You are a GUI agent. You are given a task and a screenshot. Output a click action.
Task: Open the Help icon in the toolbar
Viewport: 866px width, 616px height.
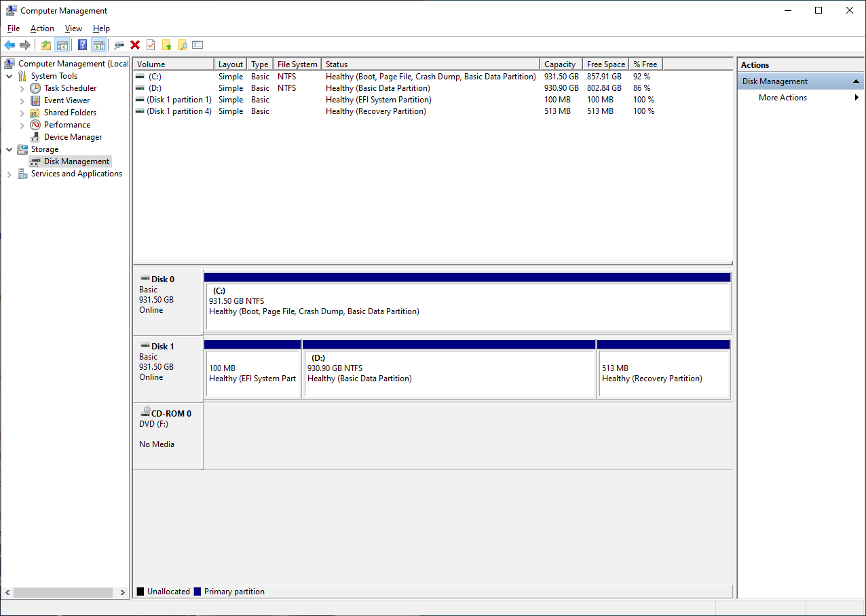tap(82, 45)
